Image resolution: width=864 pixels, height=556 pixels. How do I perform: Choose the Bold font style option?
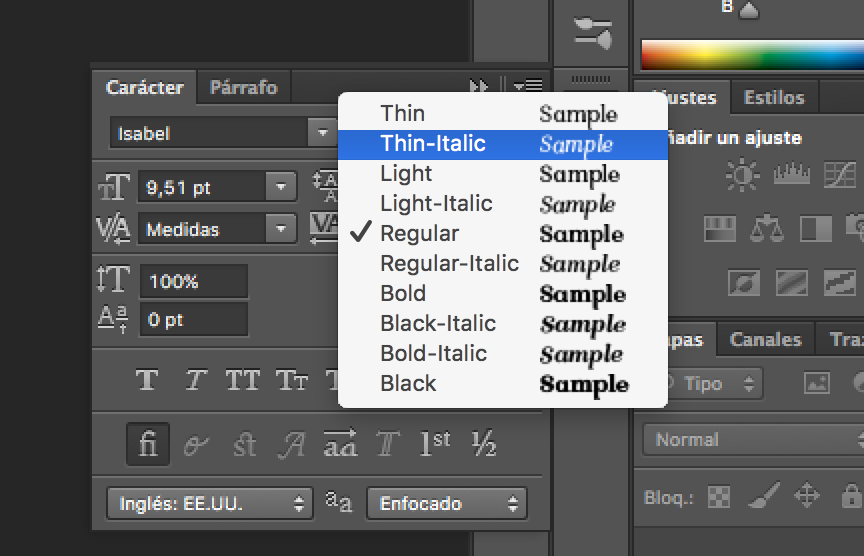[x=403, y=294]
